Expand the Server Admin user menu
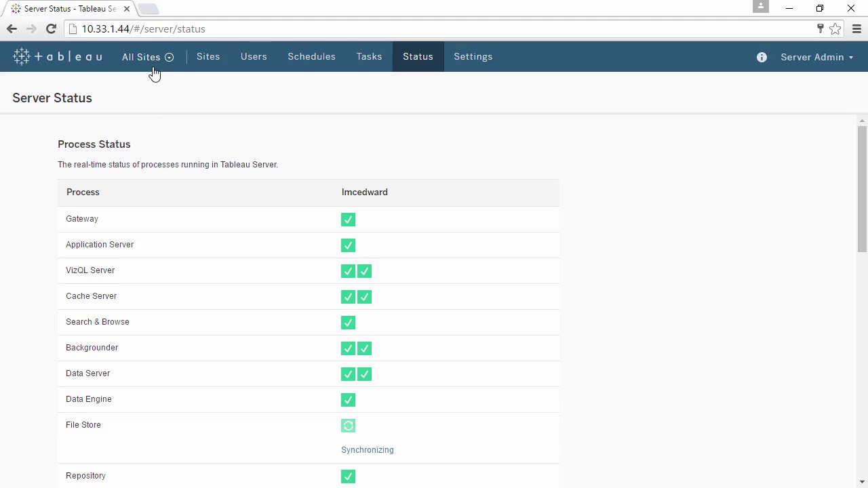The width and height of the screenshot is (868, 488). (x=817, y=58)
